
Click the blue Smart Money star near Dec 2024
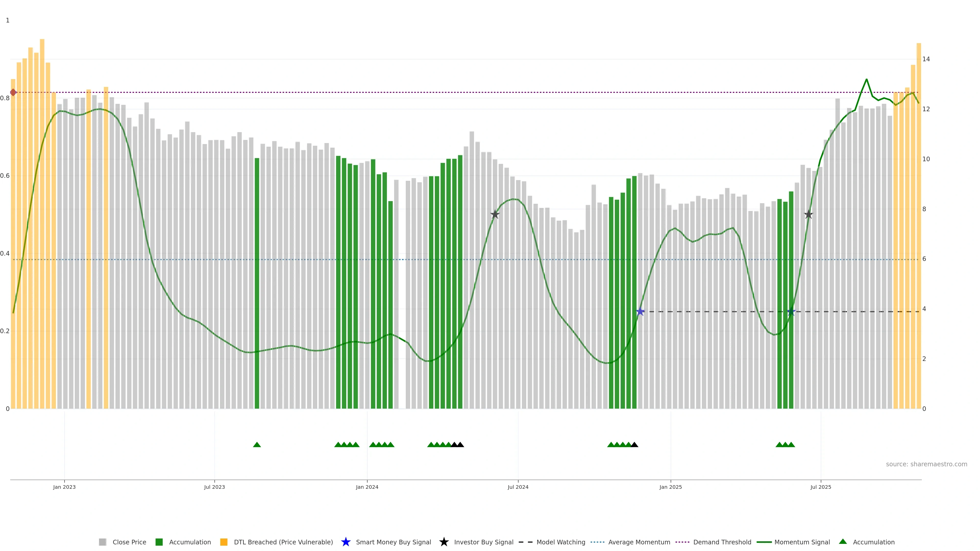[x=640, y=312]
